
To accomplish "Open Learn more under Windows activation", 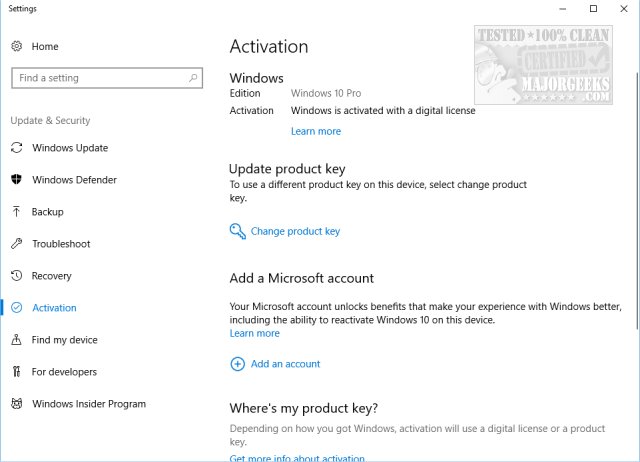I will 315,131.
